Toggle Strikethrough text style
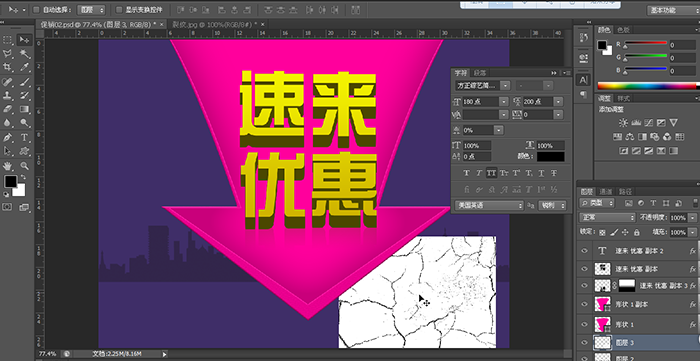 pyautogui.click(x=554, y=173)
